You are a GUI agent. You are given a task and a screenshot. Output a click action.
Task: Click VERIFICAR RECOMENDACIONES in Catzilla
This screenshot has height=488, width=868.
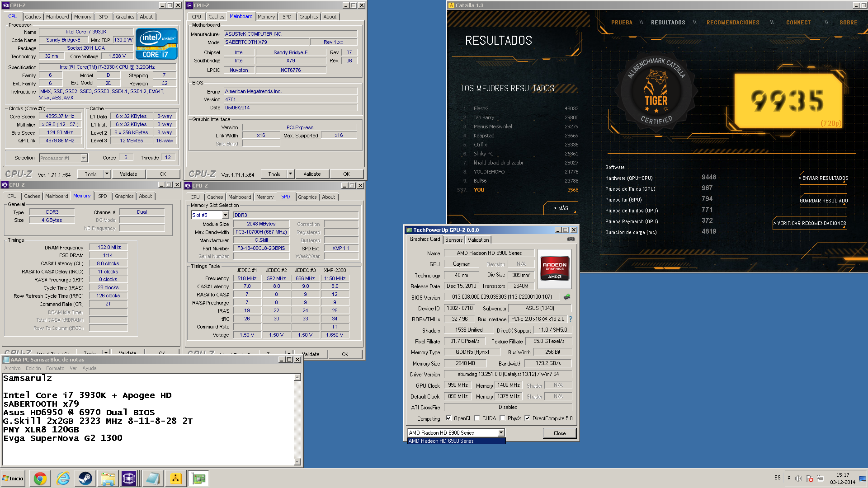point(810,223)
